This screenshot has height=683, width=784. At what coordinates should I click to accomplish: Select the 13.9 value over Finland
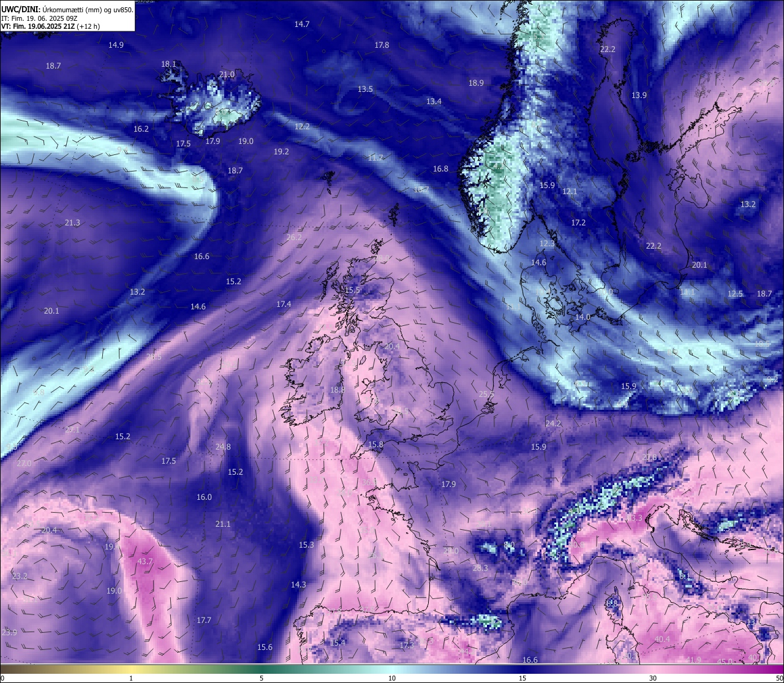pos(639,95)
